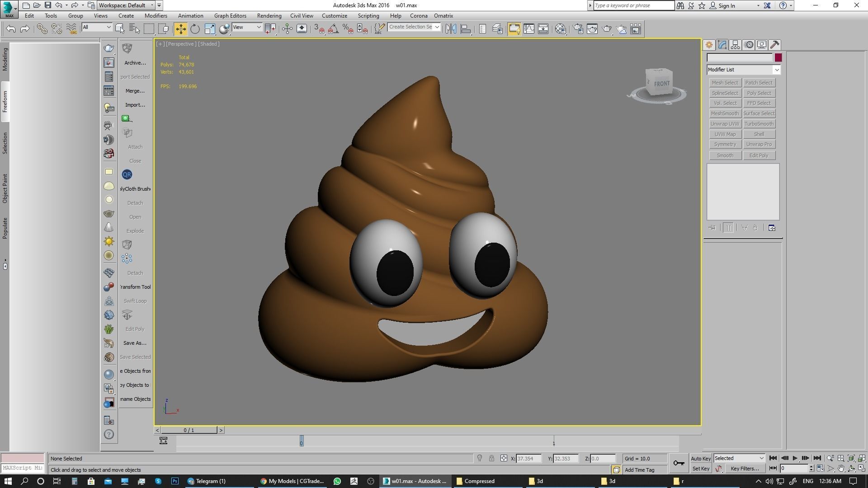This screenshot has height=488, width=868.
Task: Open the viewport Shaded label menu
Action: [209, 44]
